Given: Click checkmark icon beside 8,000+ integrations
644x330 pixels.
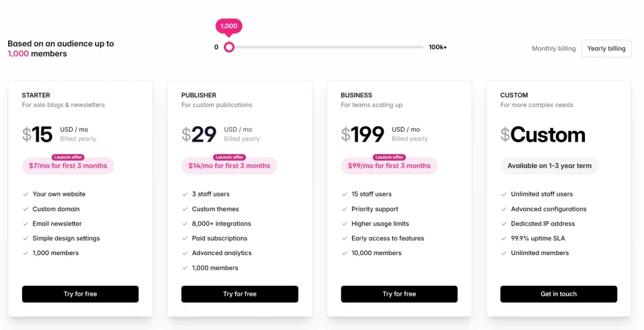Looking at the screenshot, I should point(185,224).
